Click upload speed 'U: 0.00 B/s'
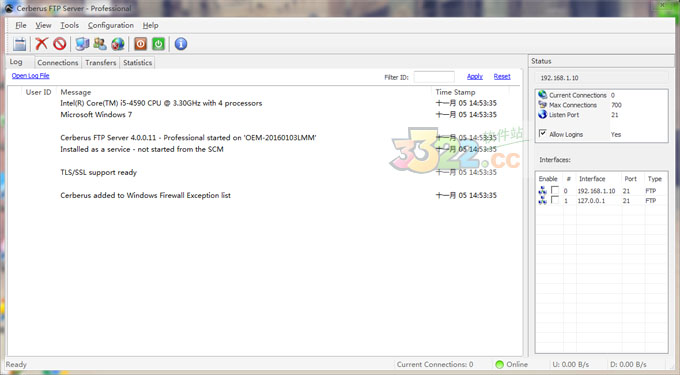Image resolution: width=680 pixels, height=375 pixels. (571, 364)
